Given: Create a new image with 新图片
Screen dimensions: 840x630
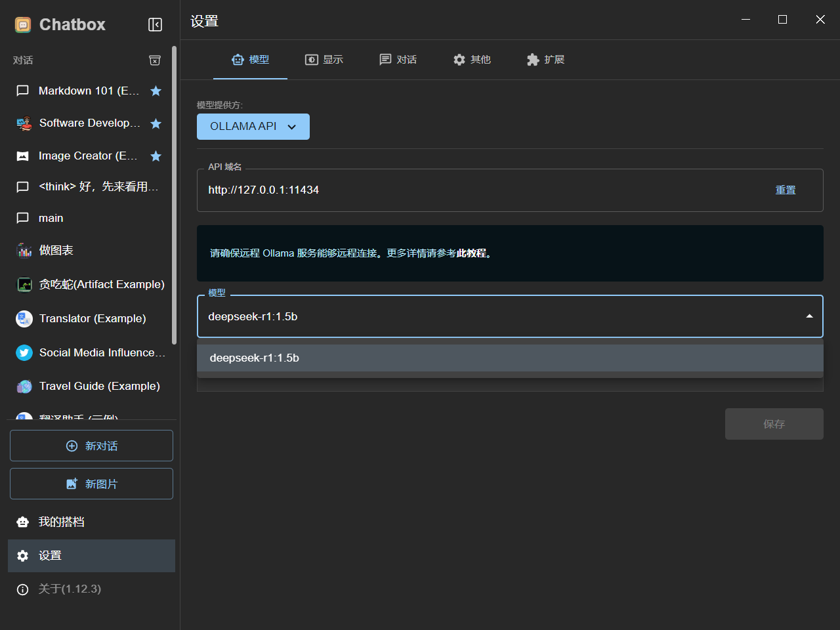Looking at the screenshot, I should 91,484.
